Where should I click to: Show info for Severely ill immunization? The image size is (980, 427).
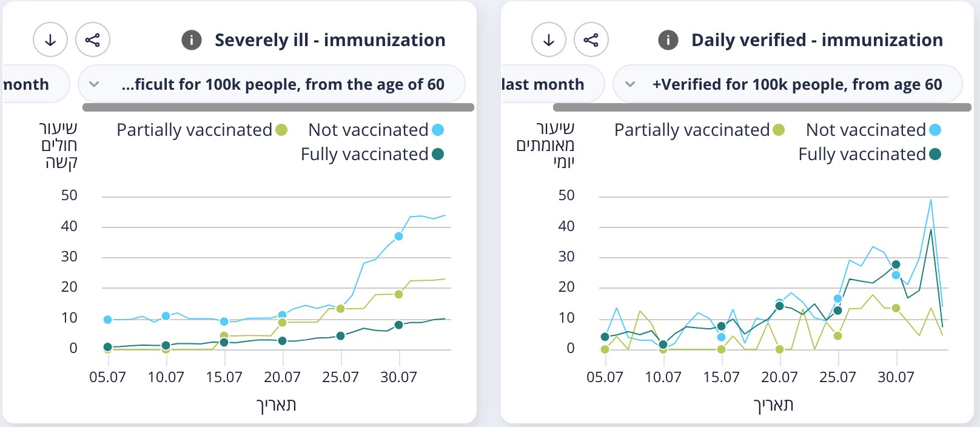coord(192,41)
